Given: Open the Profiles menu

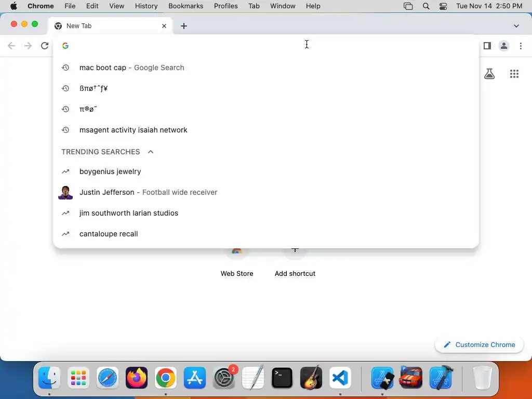Looking at the screenshot, I should point(225,6).
